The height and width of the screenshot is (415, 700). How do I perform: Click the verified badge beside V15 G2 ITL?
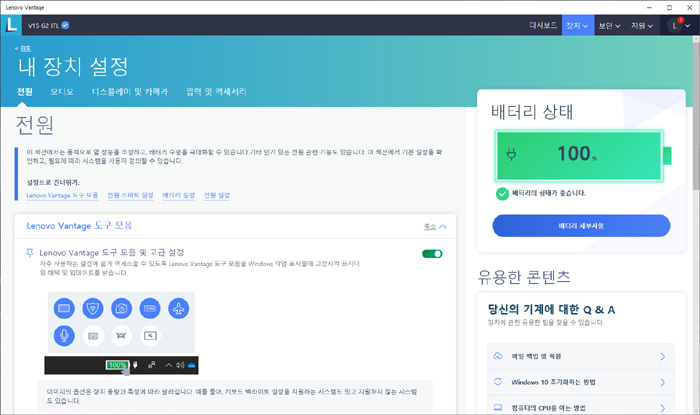(x=65, y=25)
